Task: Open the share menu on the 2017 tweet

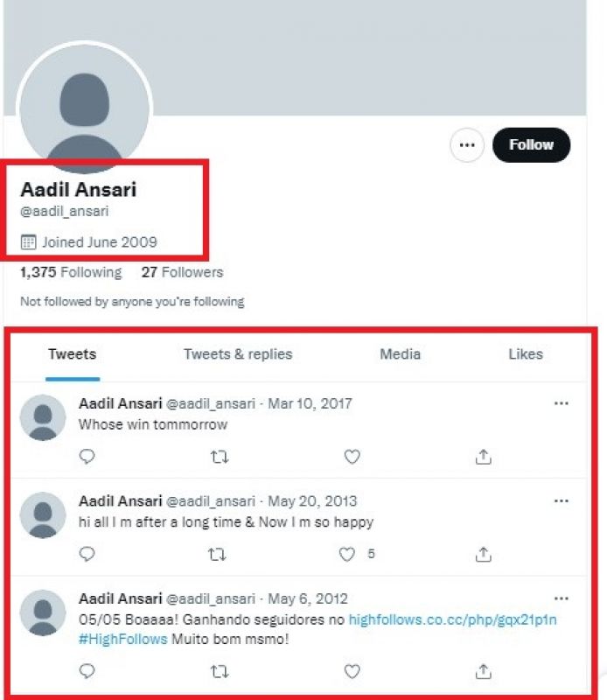Action: point(484,456)
